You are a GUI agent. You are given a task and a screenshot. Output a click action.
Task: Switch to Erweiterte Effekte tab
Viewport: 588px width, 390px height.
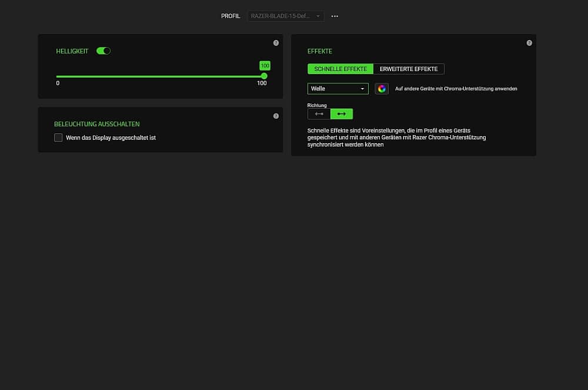point(409,69)
